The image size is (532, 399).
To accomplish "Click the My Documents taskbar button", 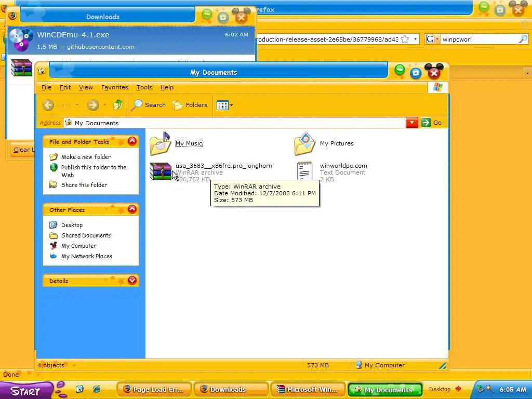I will tap(385, 390).
